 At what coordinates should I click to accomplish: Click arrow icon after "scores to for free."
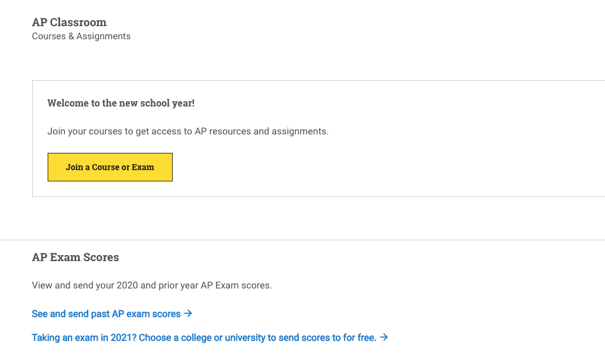384,337
